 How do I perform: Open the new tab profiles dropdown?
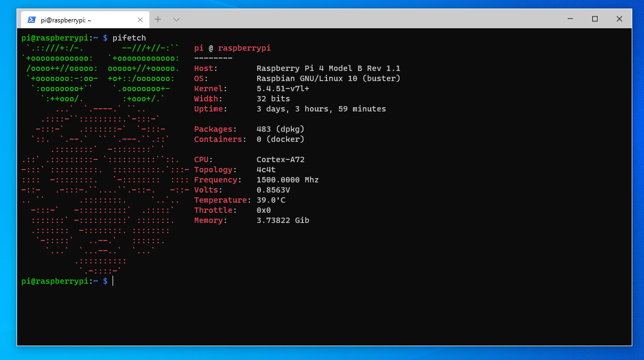click(x=177, y=19)
